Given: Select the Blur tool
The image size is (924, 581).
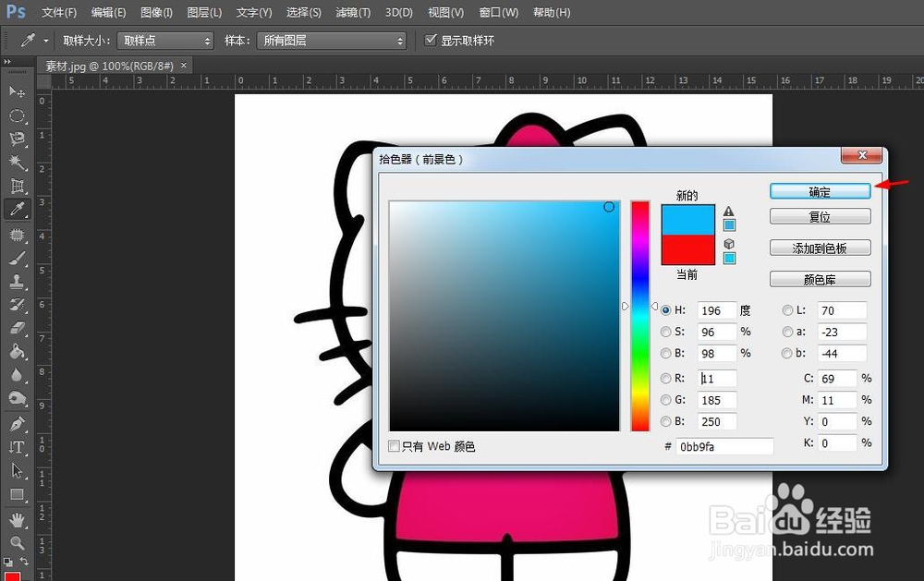Looking at the screenshot, I should (x=17, y=375).
